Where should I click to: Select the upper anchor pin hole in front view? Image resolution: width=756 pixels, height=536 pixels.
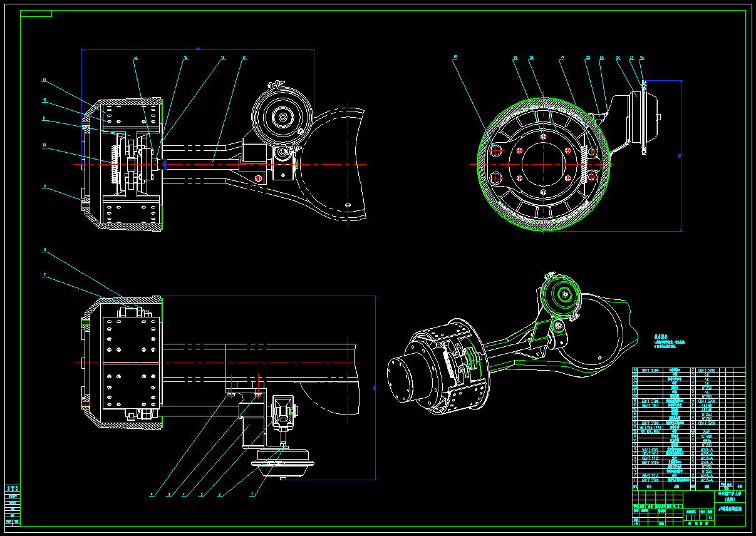pos(495,150)
